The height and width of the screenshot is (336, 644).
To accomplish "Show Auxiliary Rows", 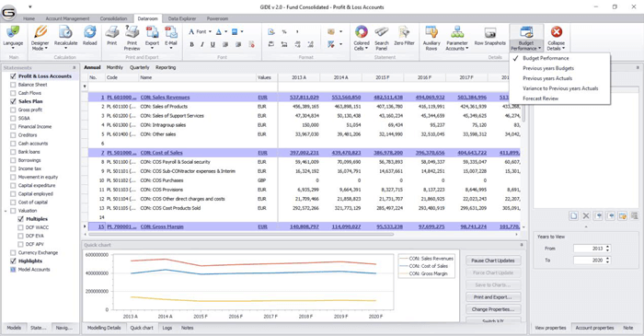I will (431, 32).
